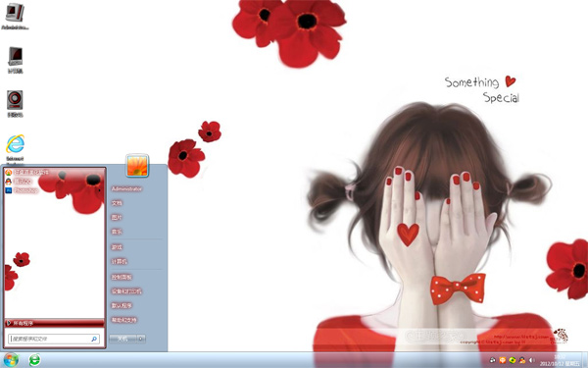The image size is (588, 368).
Task: Click the 关机 shut down button
Action: (x=123, y=339)
